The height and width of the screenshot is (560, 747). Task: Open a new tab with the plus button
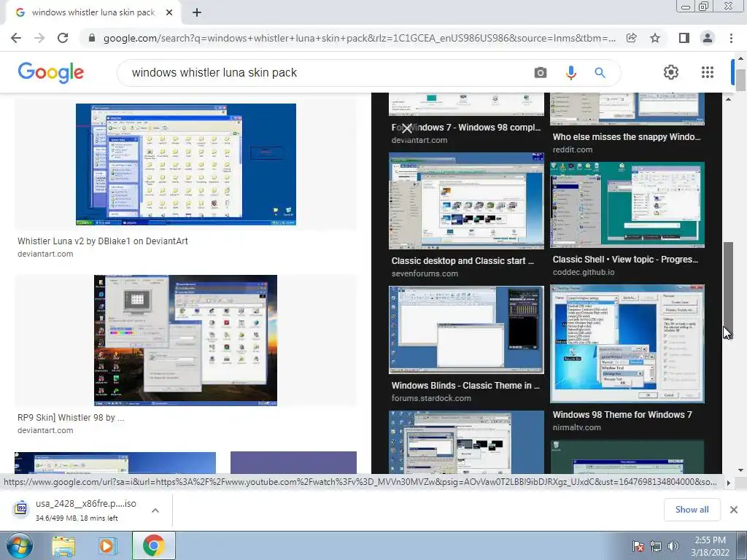[197, 13]
